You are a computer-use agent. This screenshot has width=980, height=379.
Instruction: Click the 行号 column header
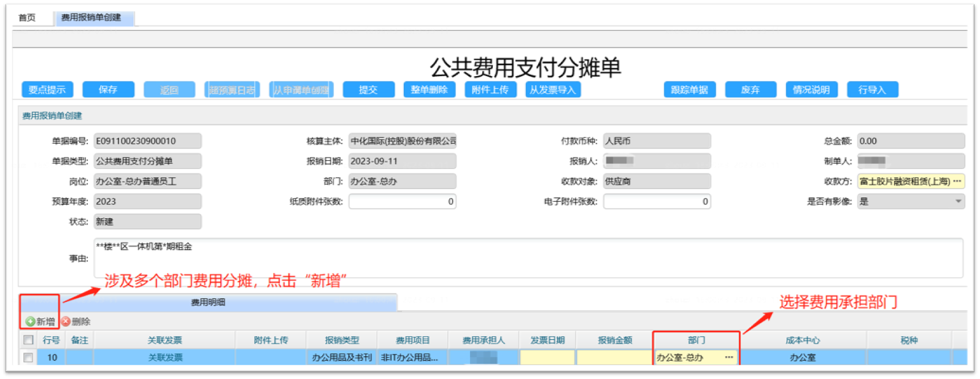tap(52, 340)
